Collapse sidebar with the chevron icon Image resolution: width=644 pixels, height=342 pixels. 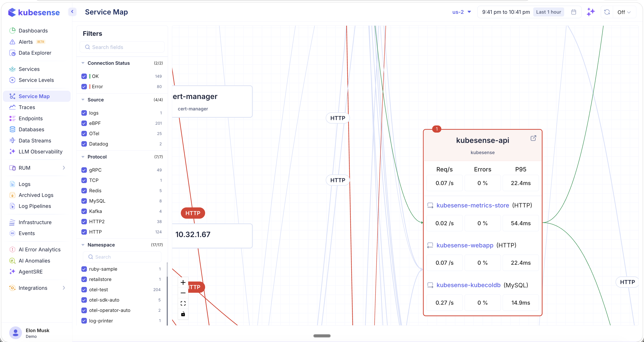click(x=72, y=11)
